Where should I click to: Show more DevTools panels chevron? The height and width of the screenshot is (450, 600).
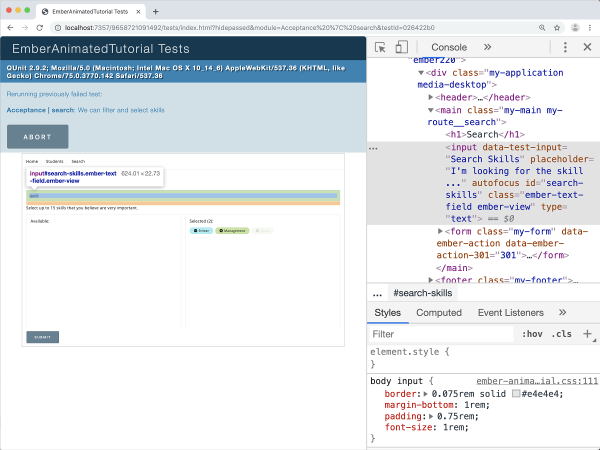pyautogui.click(x=487, y=47)
